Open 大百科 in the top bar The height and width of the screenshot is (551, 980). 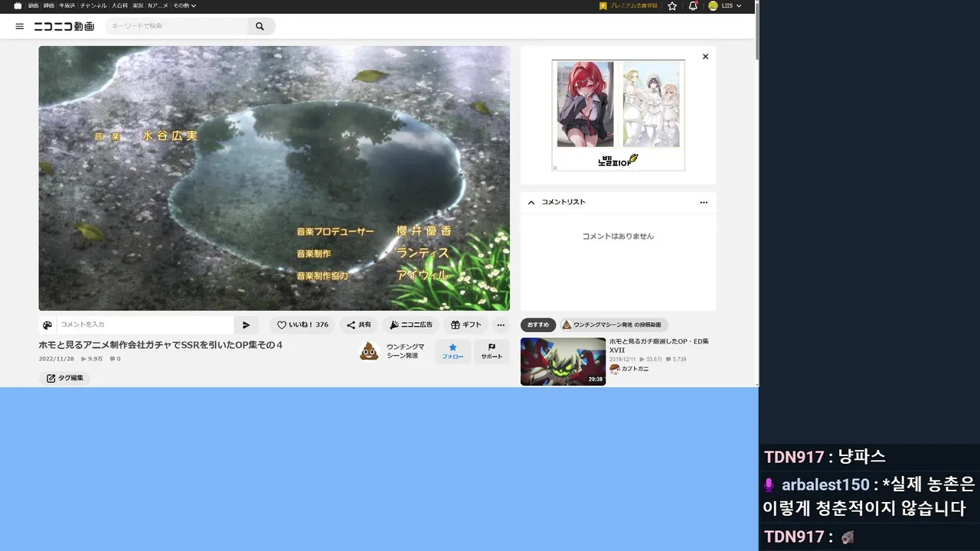click(x=119, y=5)
